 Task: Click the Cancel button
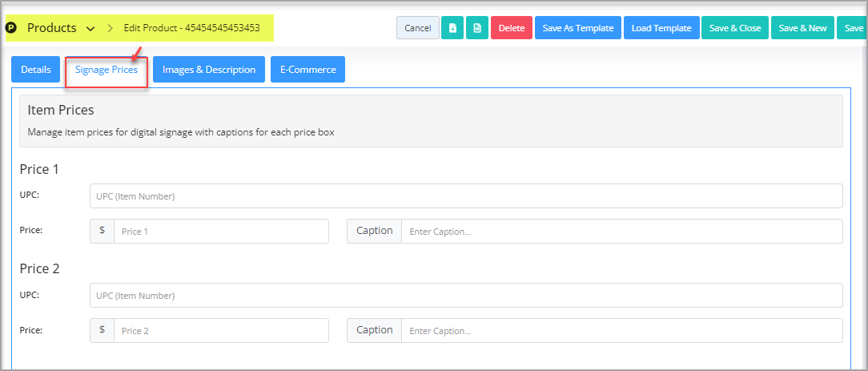418,28
